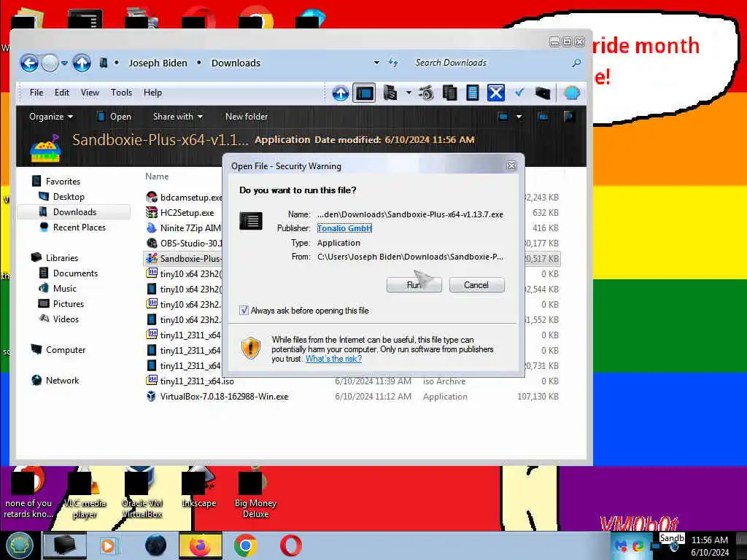Toggle the preview pane icon
Image resolution: width=747 pixels, height=560 pixels.
click(543, 117)
